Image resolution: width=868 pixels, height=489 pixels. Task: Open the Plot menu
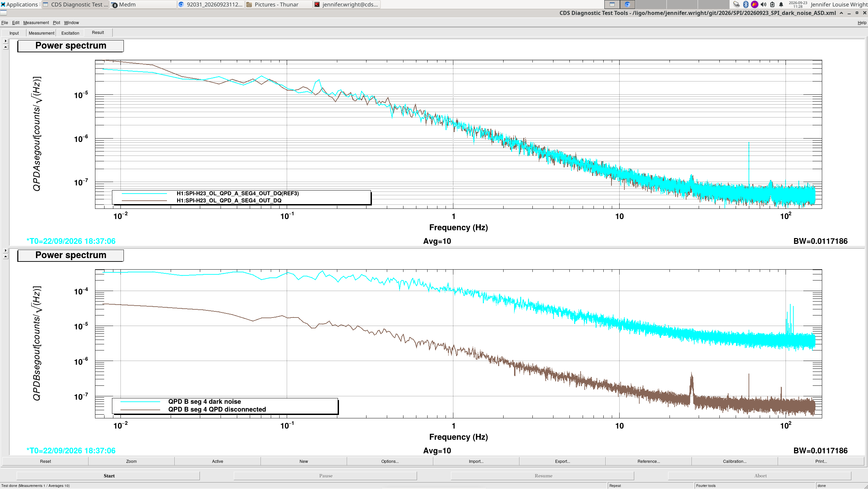56,22
